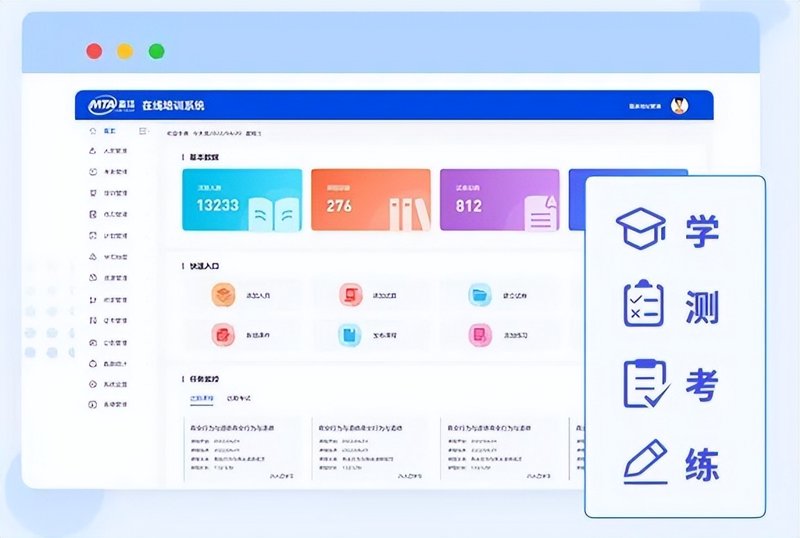Click the red window close dot
Image resolution: width=800 pixels, height=538 pixels.
click(x=94, y=52)
